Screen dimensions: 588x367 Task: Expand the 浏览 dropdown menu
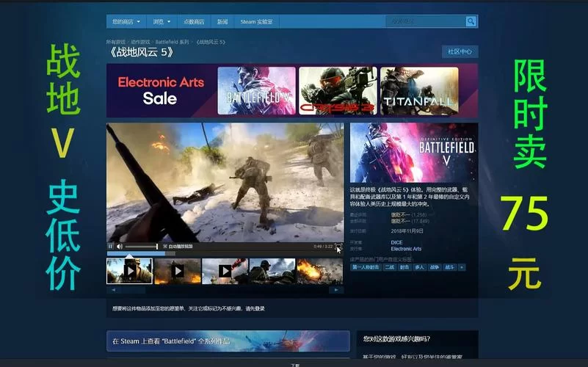[x=161, y=22]
